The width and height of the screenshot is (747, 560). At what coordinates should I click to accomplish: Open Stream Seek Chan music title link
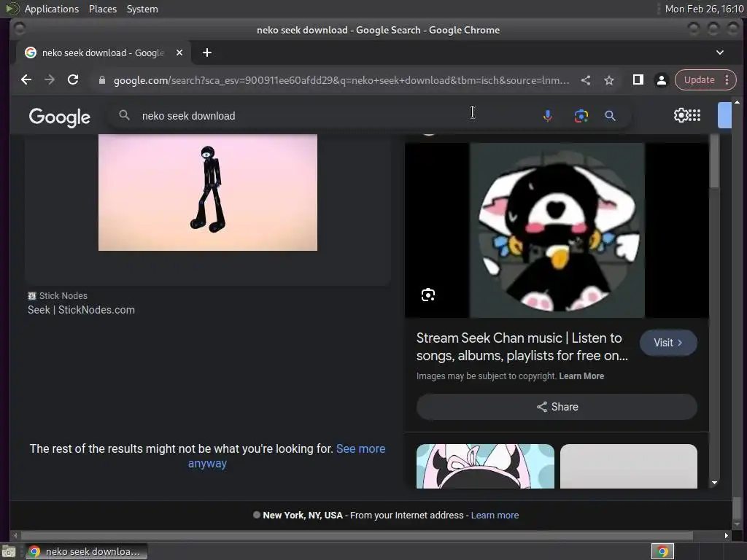[522, 346]
